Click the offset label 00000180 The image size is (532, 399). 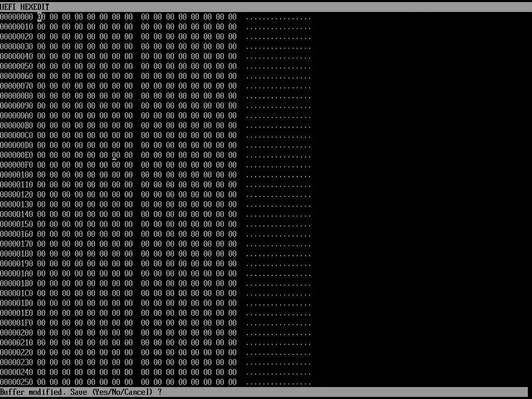pos(17,254)
